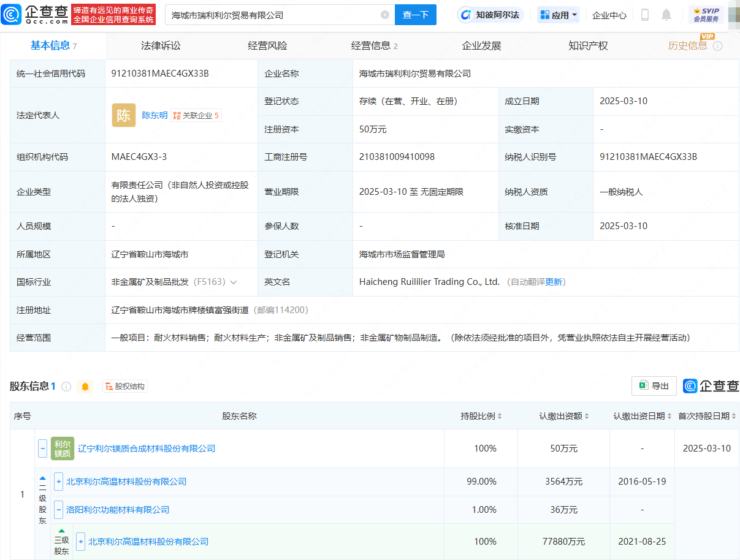This screenshot has width=740, height=560.
Task: Click info icon beside 股东信息
Action: (66, 387)
